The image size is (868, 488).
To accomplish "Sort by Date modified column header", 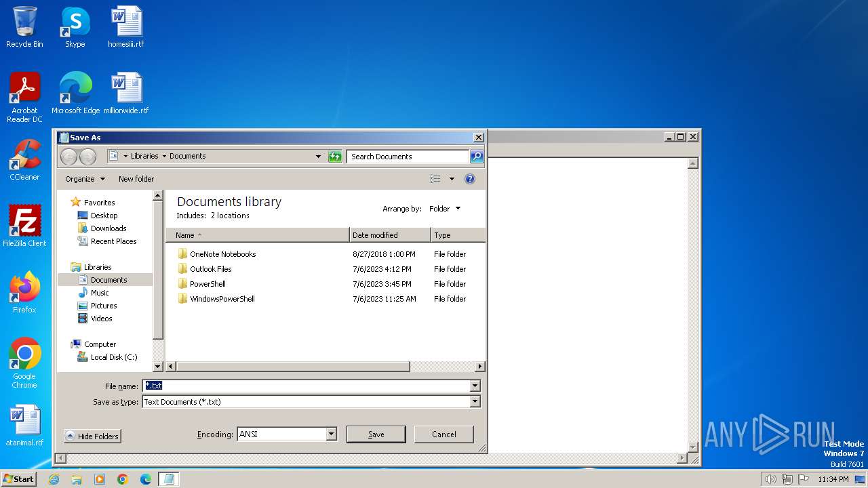I will [390, 235].
